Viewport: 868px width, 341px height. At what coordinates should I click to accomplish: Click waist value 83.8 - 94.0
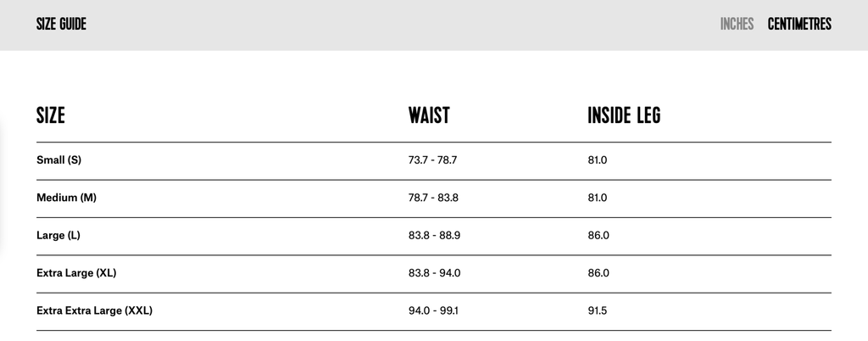point(434,273)
